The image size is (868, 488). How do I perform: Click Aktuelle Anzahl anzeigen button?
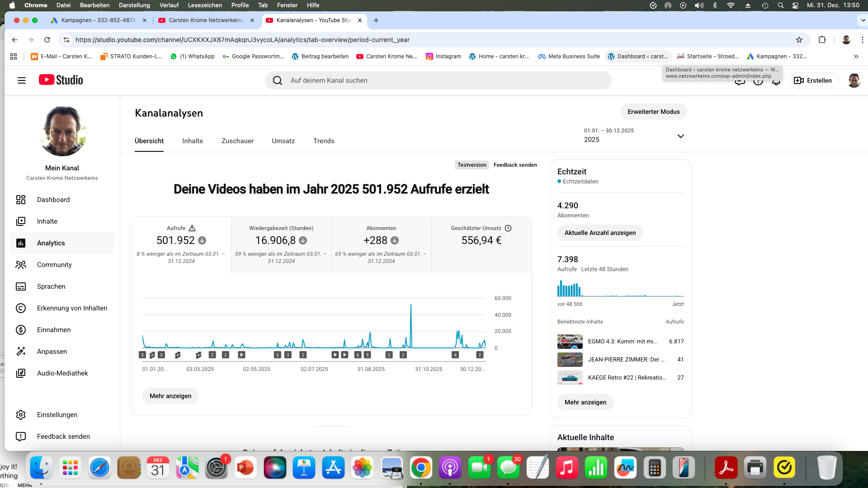point(600,233)
